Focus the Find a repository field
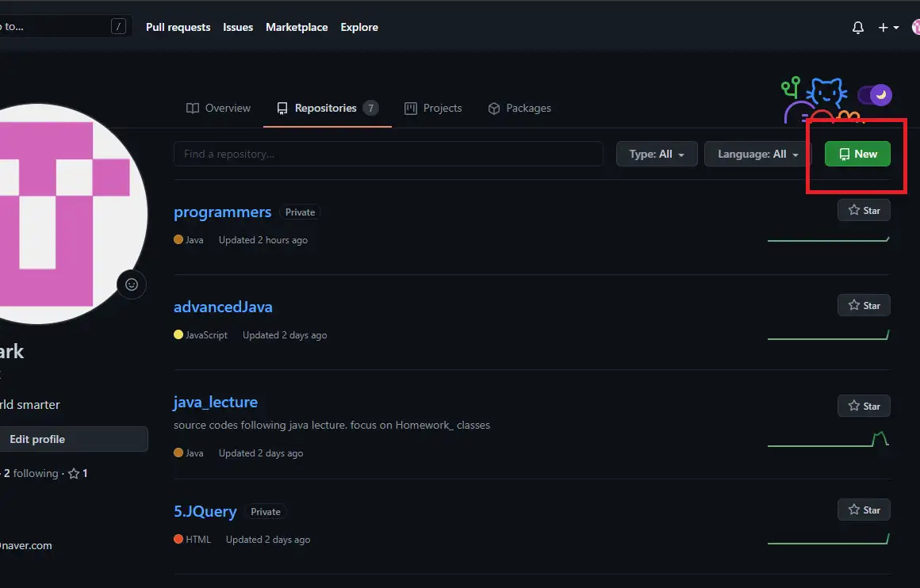The width and height of the screenshot is (920, 588). tap(389, 154)
